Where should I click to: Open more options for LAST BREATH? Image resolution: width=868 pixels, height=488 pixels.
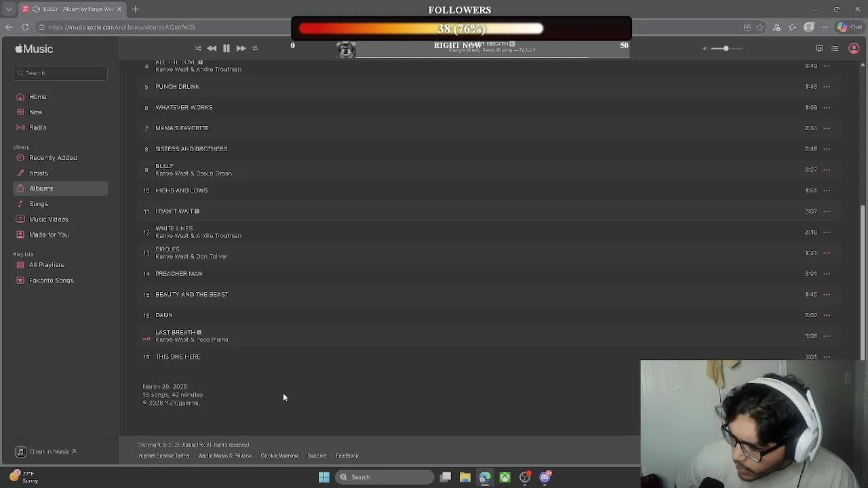pos(827,336)
